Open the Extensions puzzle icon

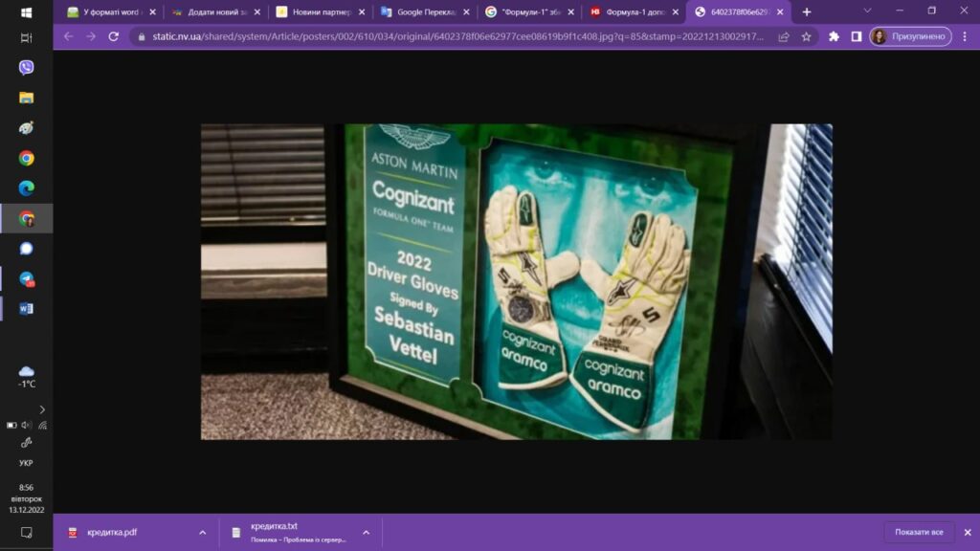click(x=834, y=36)
